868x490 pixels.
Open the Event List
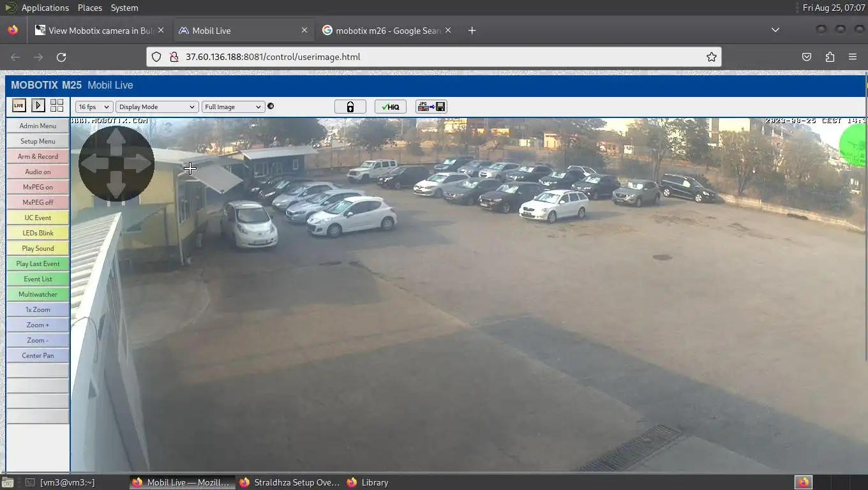coord(38,279)
